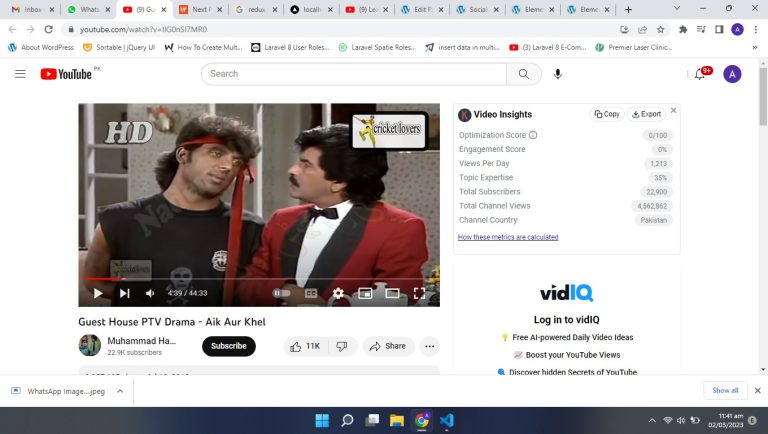Open the tab search dropdown
The height and width of the screenshot is (434, 768).
677,8
